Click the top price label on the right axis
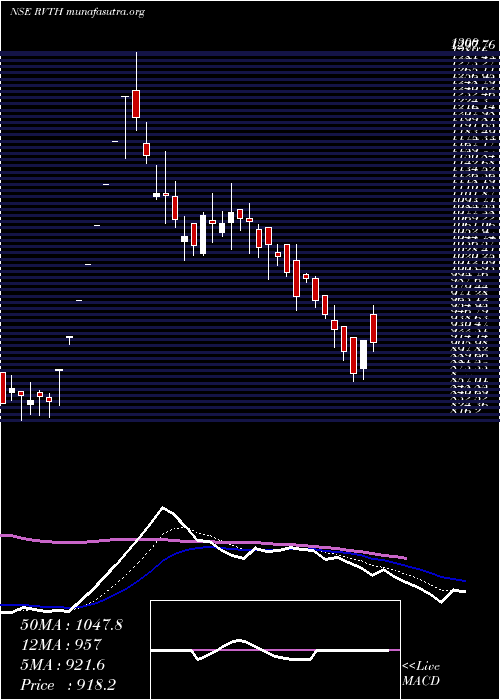 coord(473,44)
